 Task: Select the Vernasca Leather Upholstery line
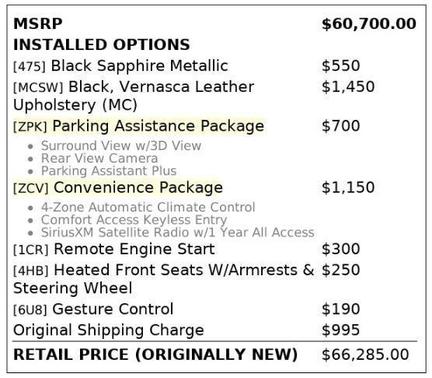point(133,96)
